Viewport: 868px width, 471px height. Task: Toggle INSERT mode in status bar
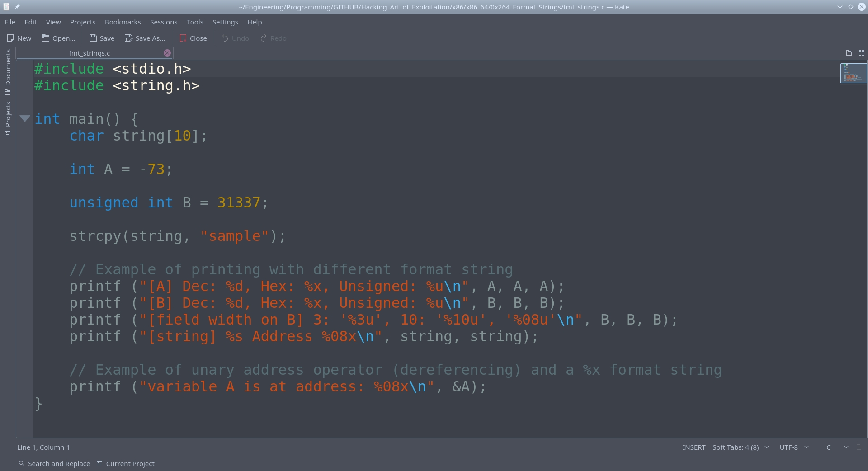click(693, 447)
